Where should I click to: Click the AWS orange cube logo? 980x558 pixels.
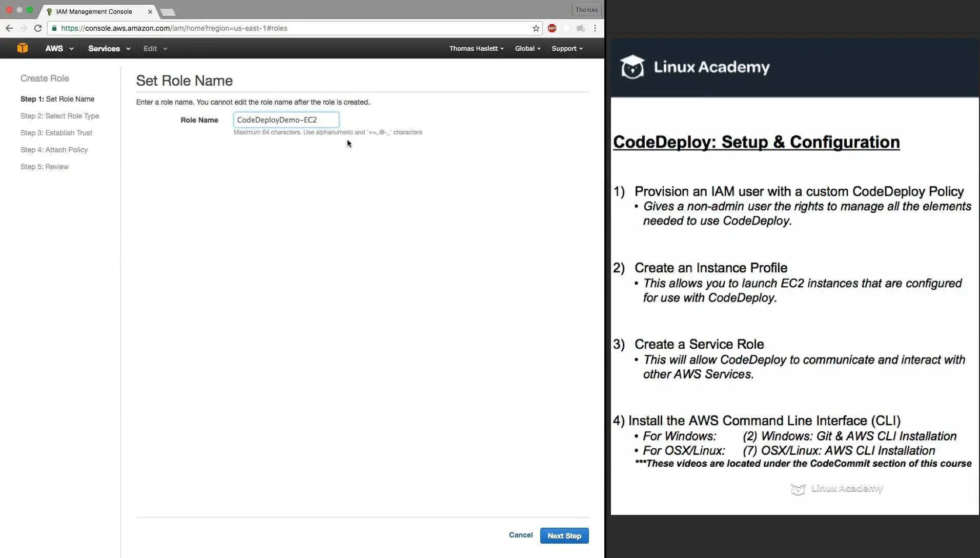click(x=22, y=48)
